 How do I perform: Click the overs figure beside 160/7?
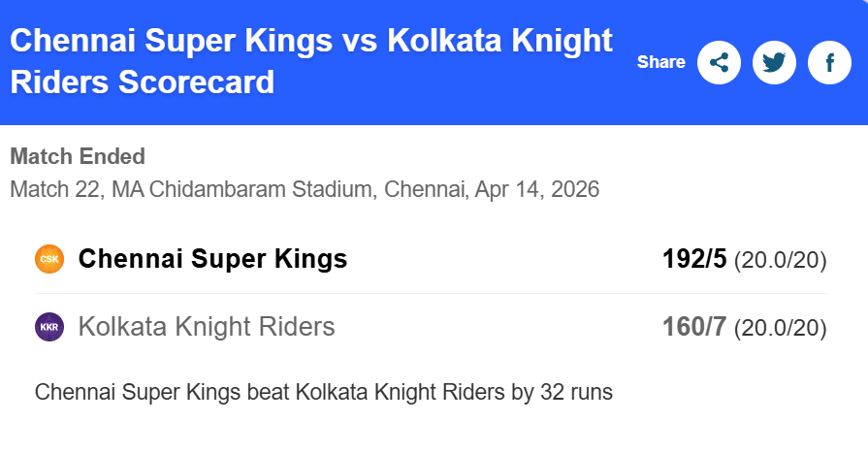click(780, 328)
